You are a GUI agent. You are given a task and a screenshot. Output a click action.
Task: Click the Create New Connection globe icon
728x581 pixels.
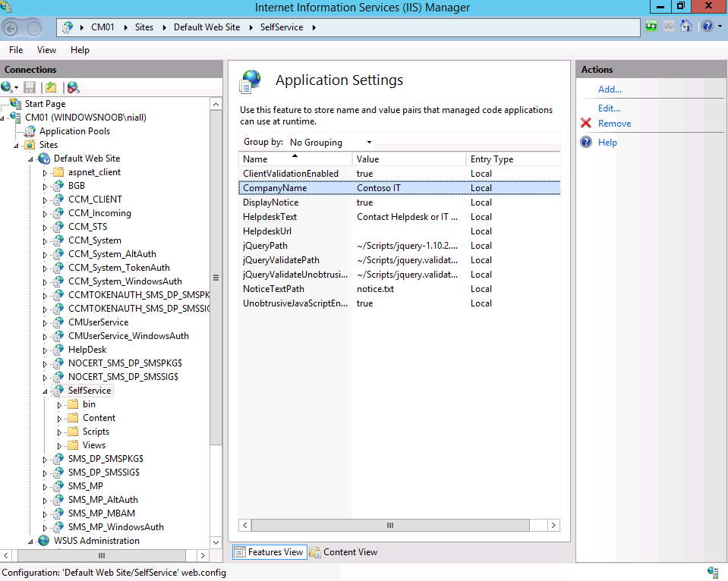pyautogui.click(x=7, y=86)
